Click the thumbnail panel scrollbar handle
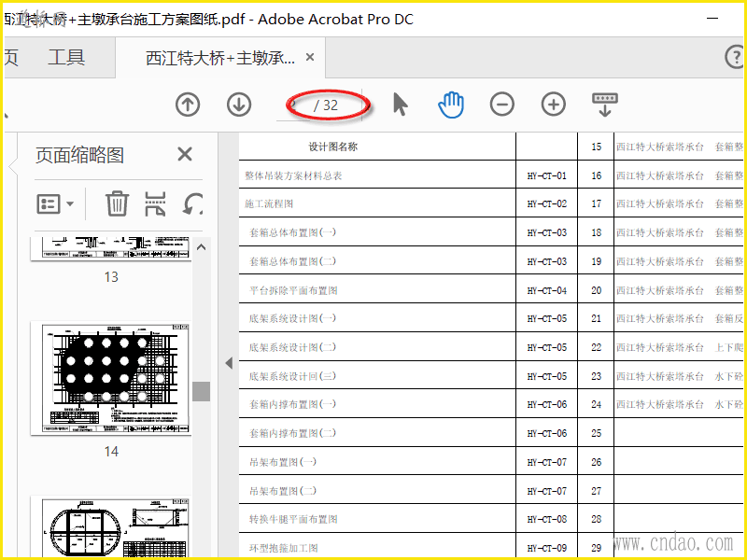Screen dimensions: 747x560 point(202,391)
